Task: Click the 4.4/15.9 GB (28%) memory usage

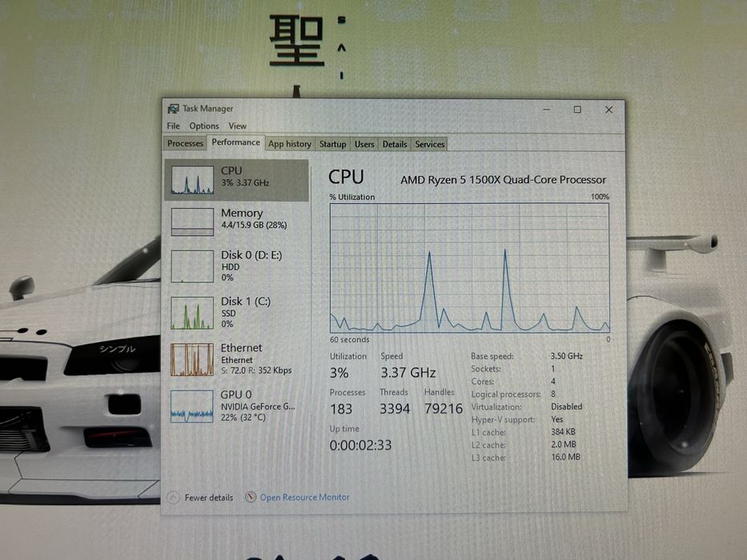Action: point(254,226)
